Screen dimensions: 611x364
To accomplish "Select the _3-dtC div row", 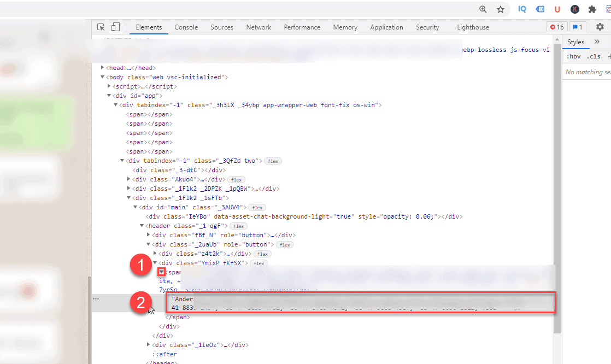I will coord(179,170).
